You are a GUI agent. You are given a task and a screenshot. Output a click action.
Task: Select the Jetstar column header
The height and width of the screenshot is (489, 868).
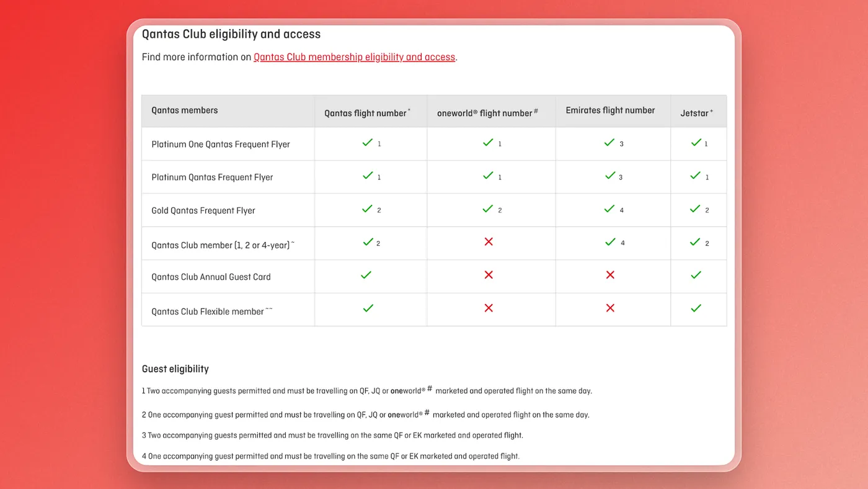point(697,113)
